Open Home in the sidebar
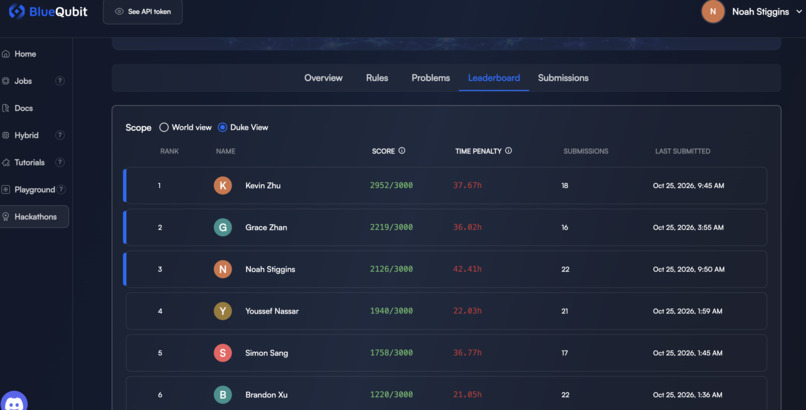806x410 pixels. [x=25, y=54]
